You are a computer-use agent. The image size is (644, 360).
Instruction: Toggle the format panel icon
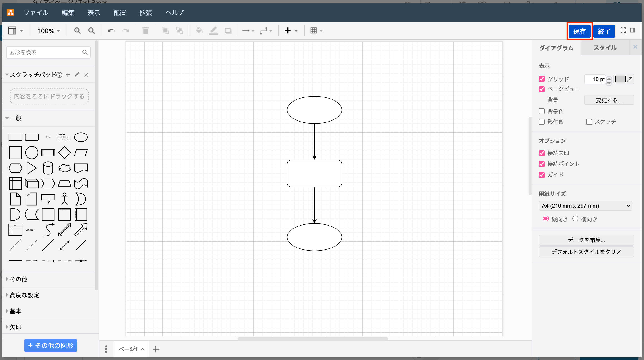click(x=632, y=30)
